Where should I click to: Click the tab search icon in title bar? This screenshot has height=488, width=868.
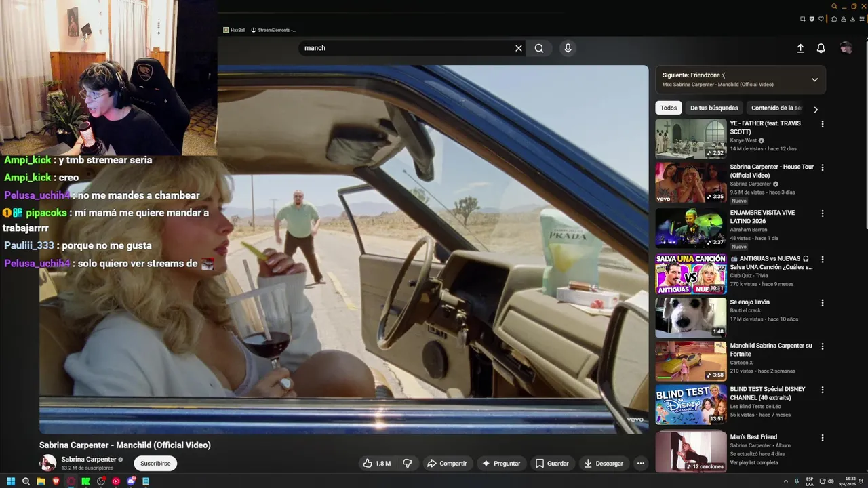click(834, 6)
